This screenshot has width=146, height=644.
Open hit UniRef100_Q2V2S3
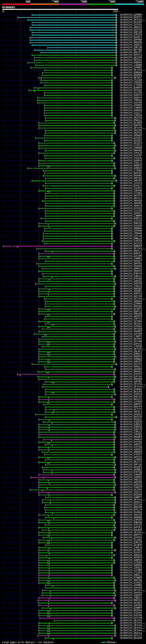coord(131,30)
